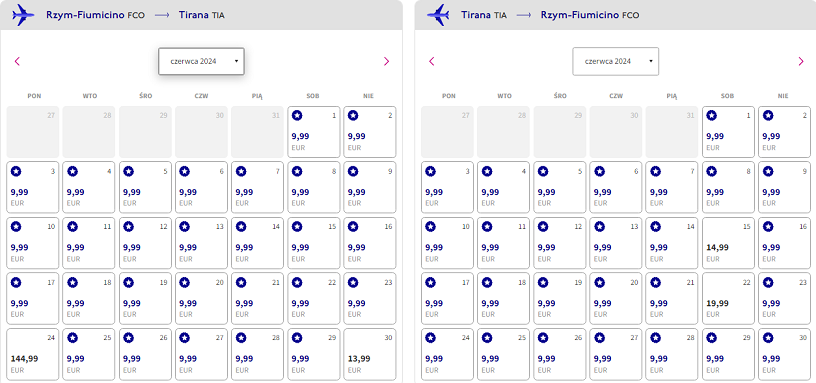Click the 9,99 price on June 29 Rzym-Tirana
816x383 pixels.
[x=300, y=359]
